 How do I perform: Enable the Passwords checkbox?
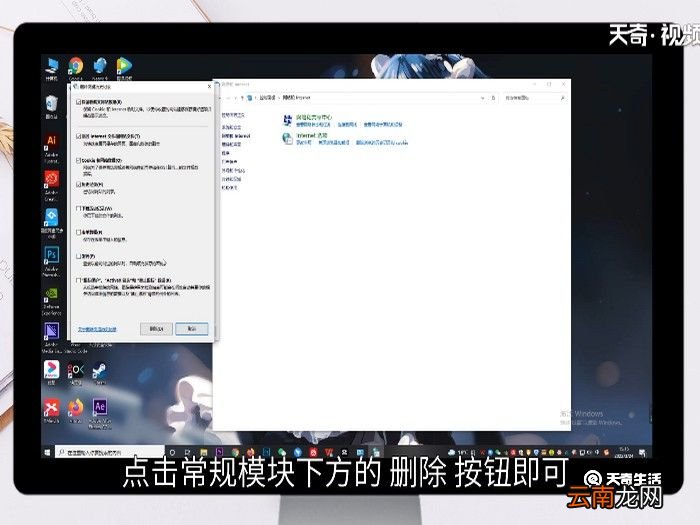(79, 256)
